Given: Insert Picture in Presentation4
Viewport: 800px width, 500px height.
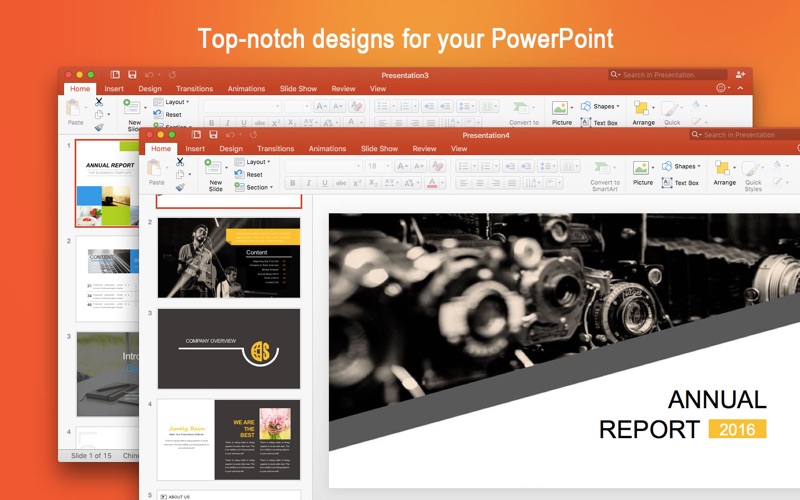Looking at the screenshot, I should tap(642, 172).
